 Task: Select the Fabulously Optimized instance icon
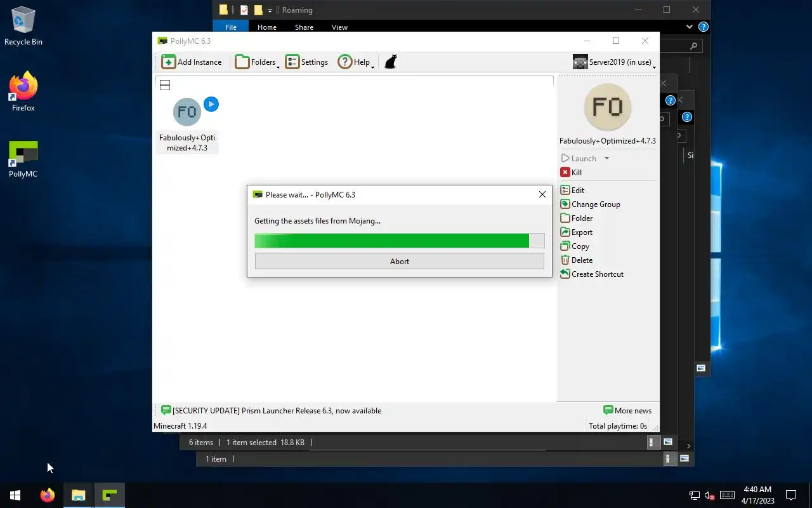187,112
